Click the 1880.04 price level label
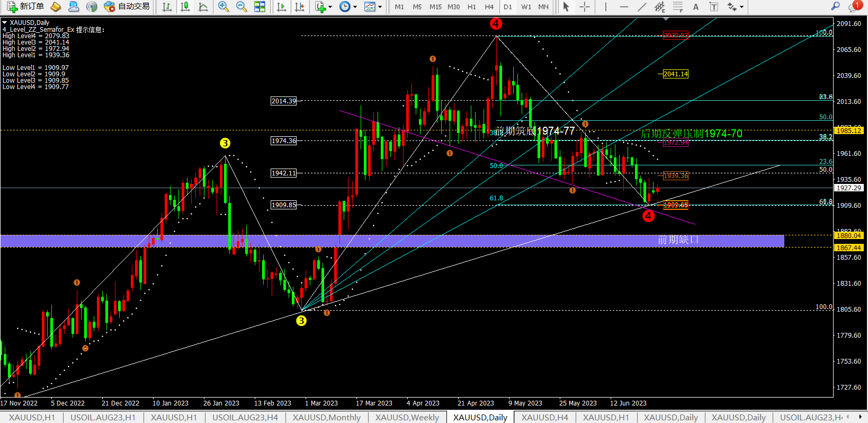 [849, 235]
